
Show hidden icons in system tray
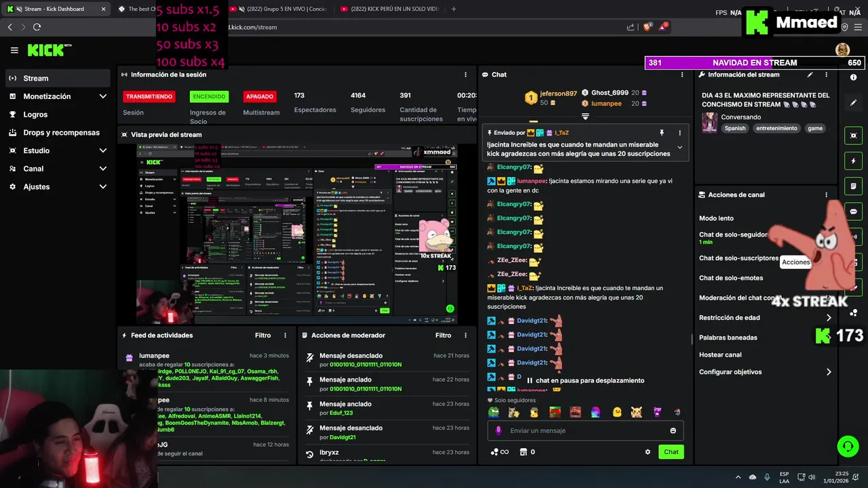[x=738, y=477]
